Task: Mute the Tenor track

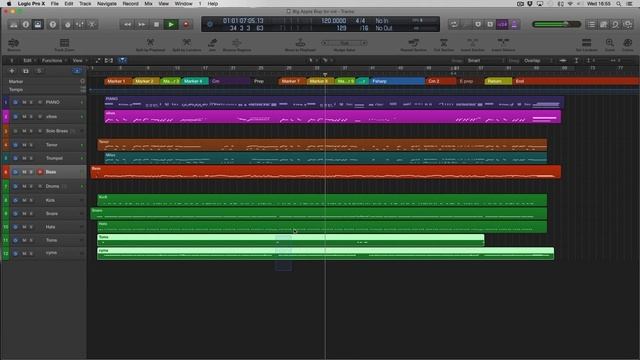Action: point(24,145)
